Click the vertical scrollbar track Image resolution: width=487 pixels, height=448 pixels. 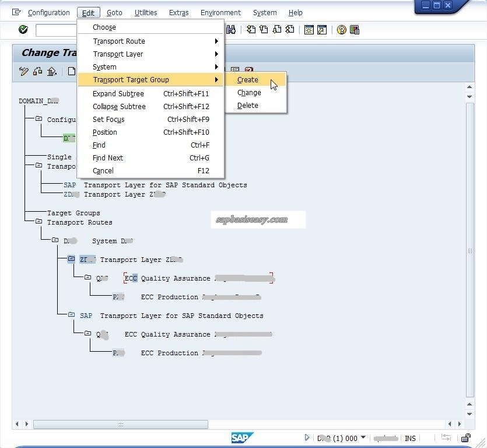[x=470, y=250]
